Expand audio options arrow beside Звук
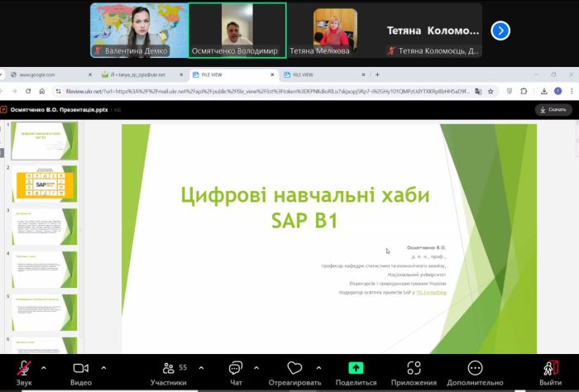 tap(44, 368)
